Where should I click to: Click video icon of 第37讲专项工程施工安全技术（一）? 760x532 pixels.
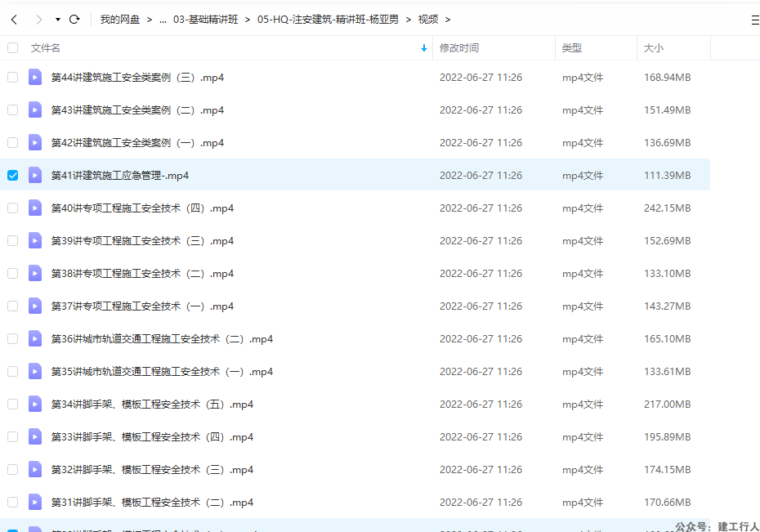[35, 306]
